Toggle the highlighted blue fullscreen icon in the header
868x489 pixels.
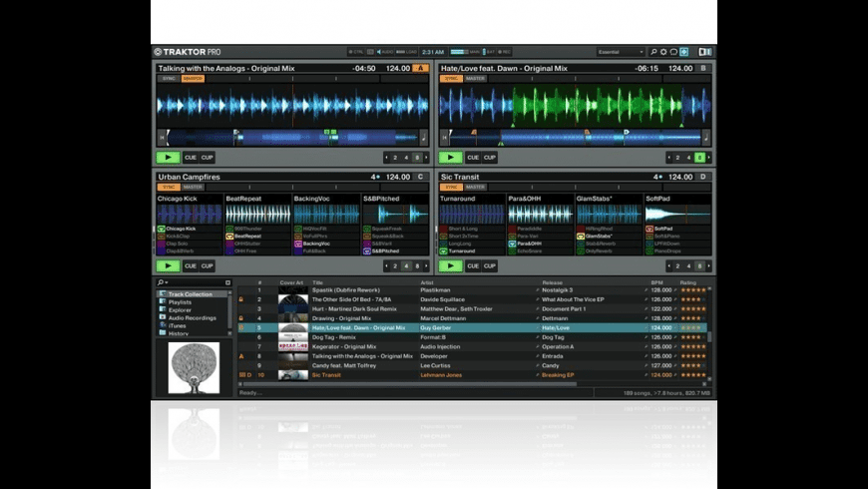pyautogui.click(x=684, y=52)
